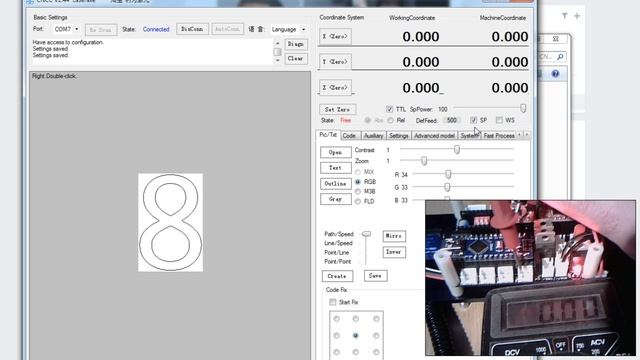Click the plus icon in the background window
This screenshot has width=640, height=360.
click(x=577, y=16)
